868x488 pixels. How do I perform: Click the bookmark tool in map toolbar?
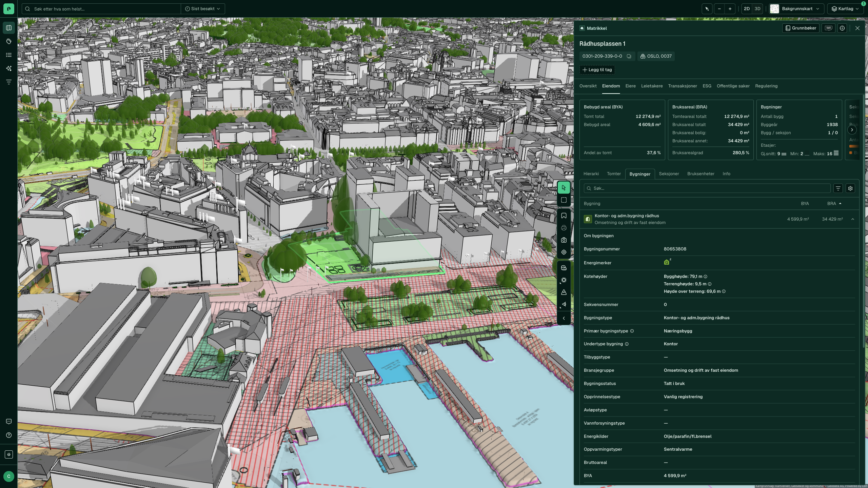coord(564,216)
